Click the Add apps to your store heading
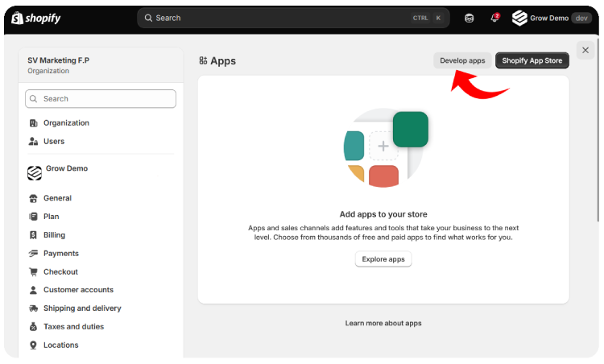Viewport: 604px width, 364px height. [x=383, y=214]
